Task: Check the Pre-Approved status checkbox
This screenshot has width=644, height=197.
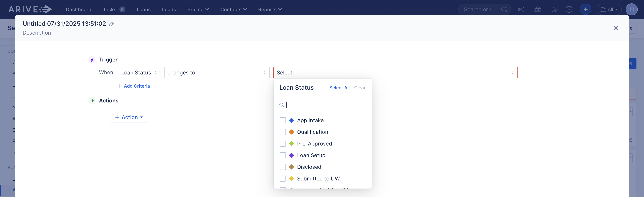Action: (x=283, y=144)
